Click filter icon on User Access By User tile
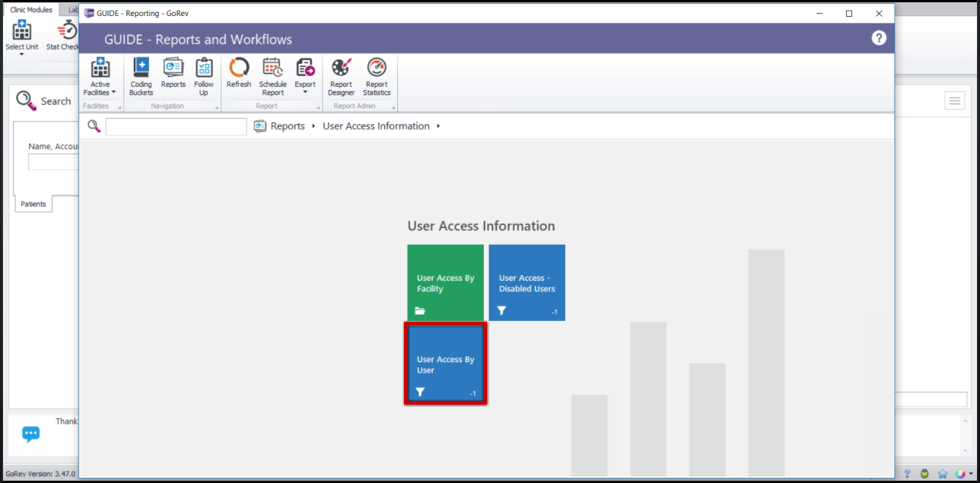This screenshot has height=483, width=980. 420,392
